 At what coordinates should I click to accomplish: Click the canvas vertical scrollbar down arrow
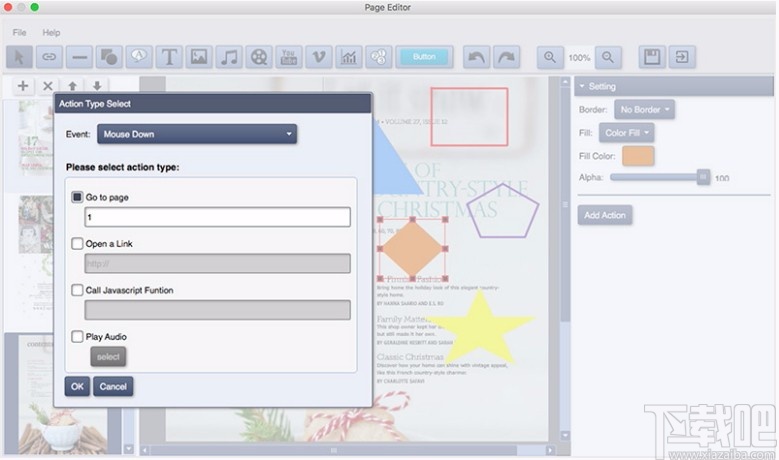[x=565, y=435]
